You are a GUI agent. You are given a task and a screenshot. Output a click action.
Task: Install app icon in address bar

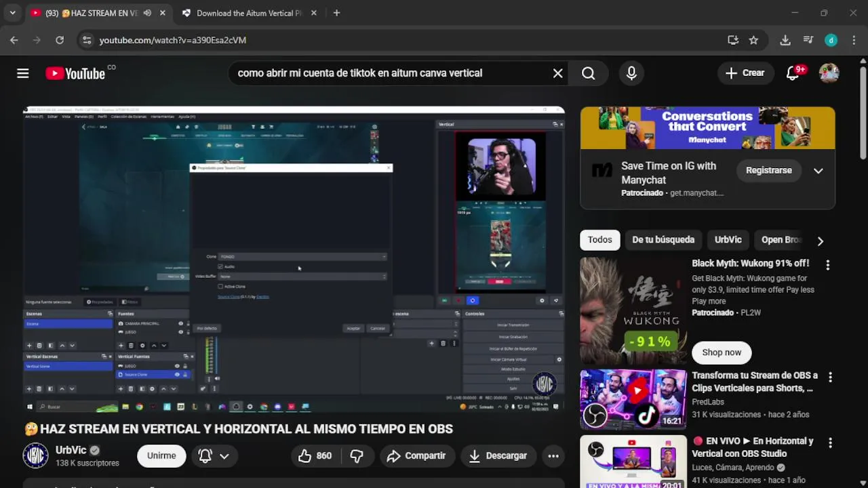[x=733, y=40]
